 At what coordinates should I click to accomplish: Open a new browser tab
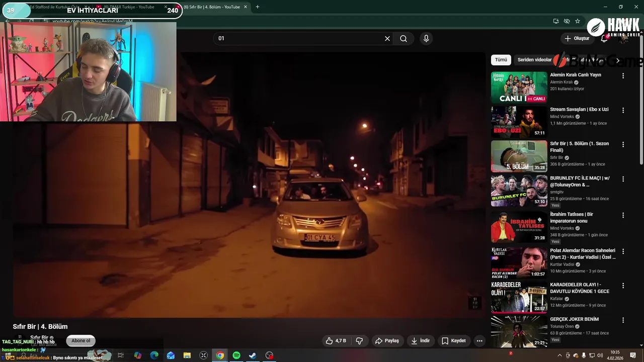pyautogui.click(x=258, y=7)
